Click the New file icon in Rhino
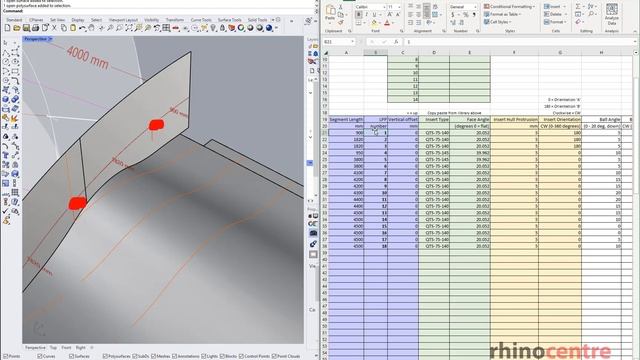The height and width of the screenshot is (360, 640). [x=7, y=28]
